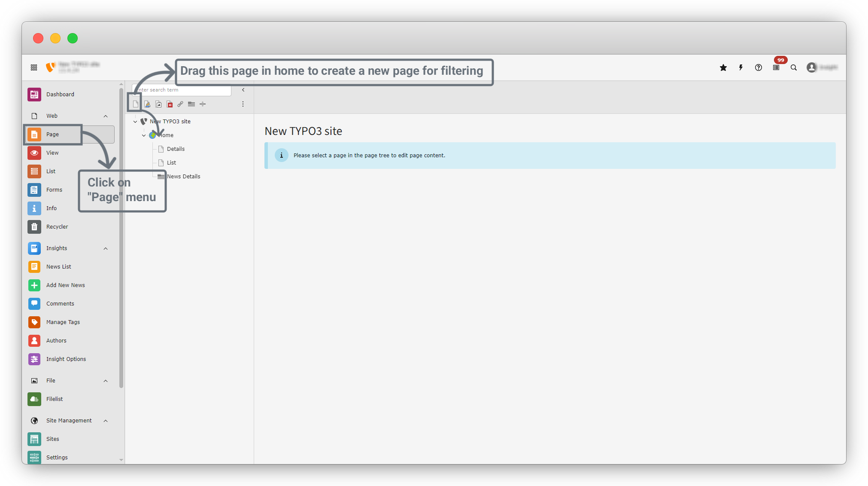Open the flush cache lightning icon
The image size is (868, 486).
(x=741, y=67)
